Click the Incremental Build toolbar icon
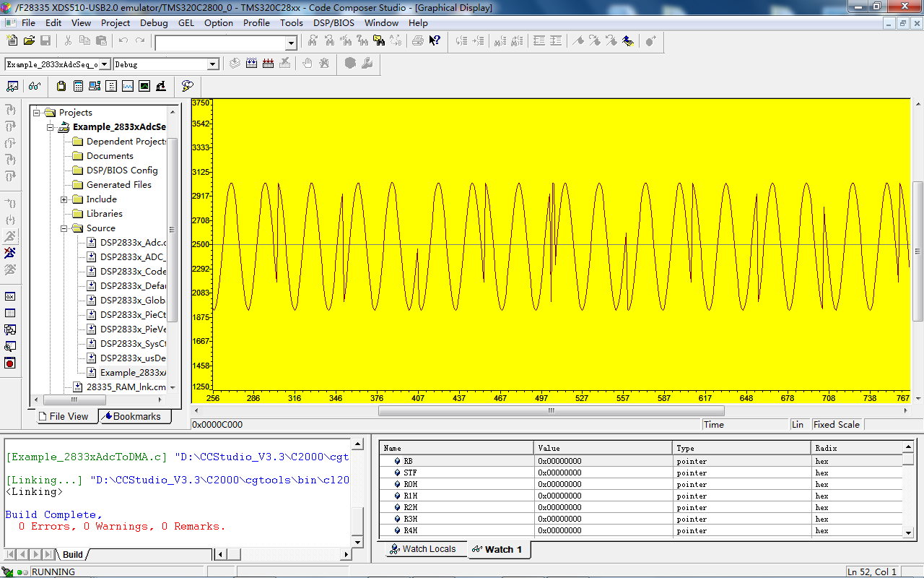This screenshot has width=924, height=578. click(251, 64)
